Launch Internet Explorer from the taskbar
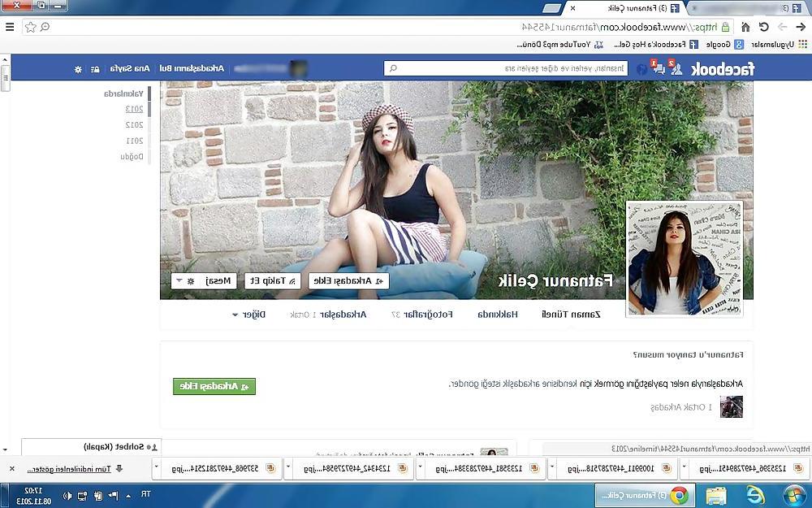812x508 pixels. coord(755,496)
